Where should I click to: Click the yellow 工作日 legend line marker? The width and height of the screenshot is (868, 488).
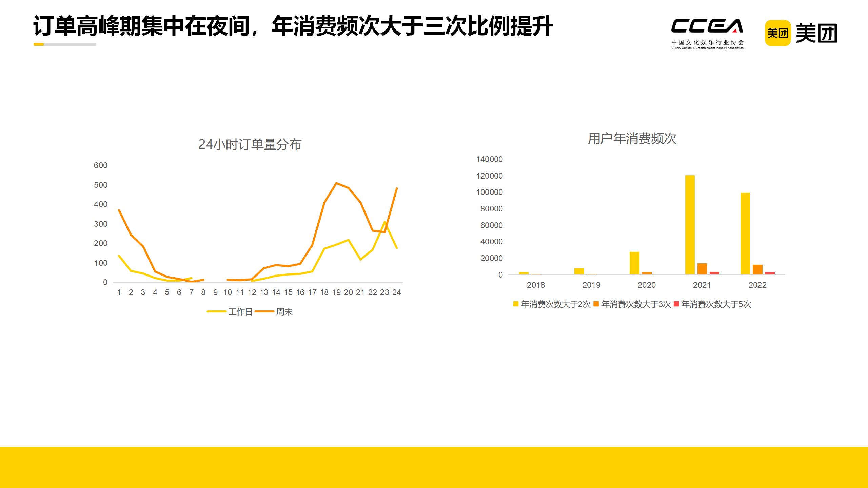216,311
